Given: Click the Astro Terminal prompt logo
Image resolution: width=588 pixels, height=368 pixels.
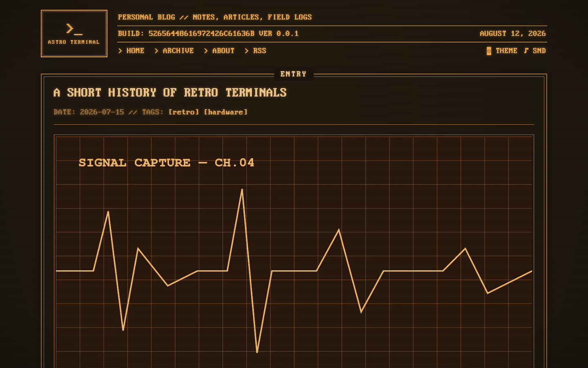Looking at the screenshot, I should (x=74, y=34).
